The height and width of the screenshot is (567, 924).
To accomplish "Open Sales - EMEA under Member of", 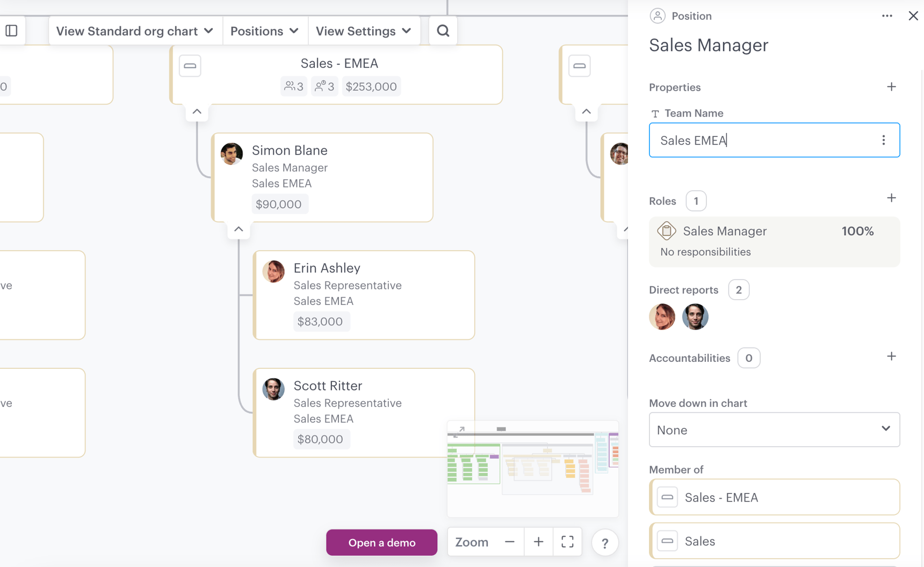I will coord(774,497).
